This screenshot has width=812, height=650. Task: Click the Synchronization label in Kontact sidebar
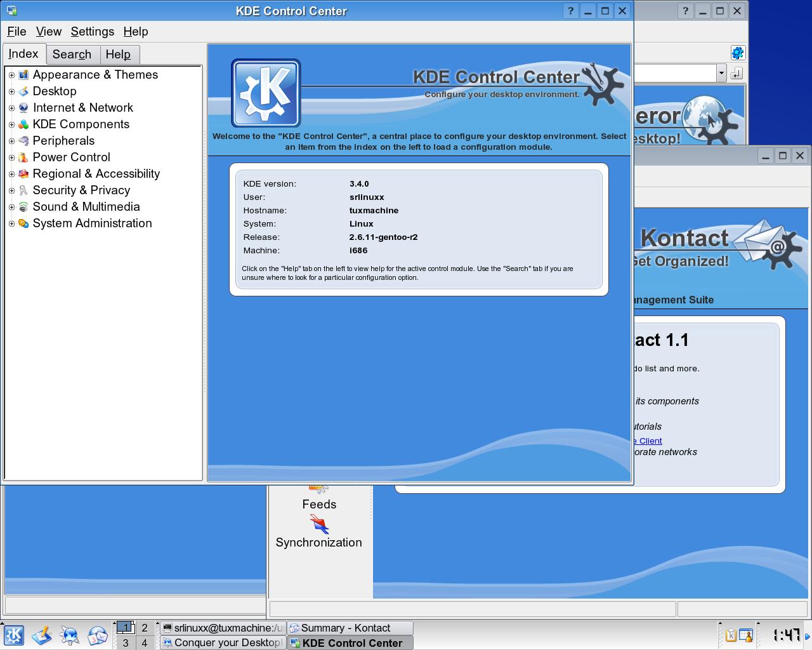(319, 542)
